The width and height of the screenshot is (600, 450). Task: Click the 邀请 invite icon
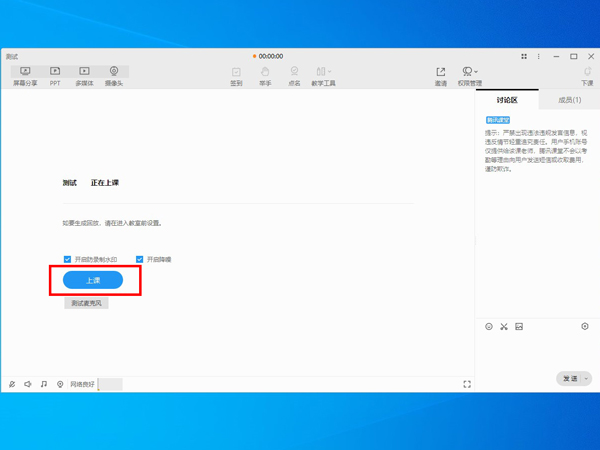coord(440,76)
